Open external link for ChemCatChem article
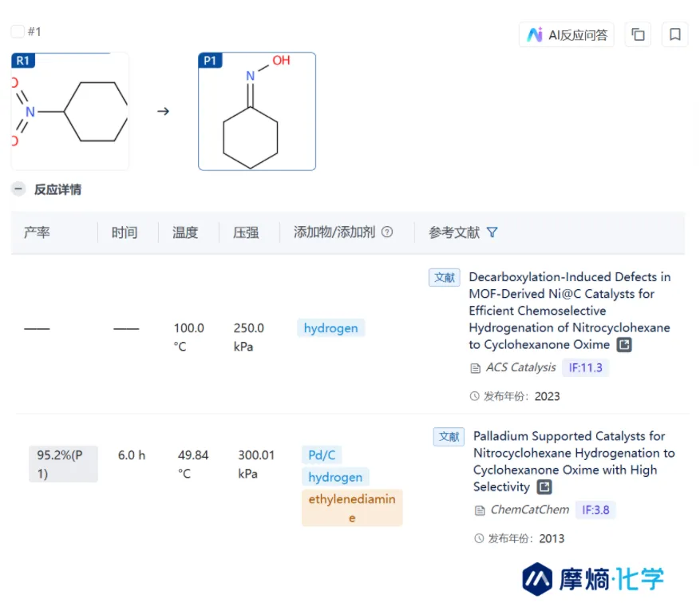 pos(544,487)
